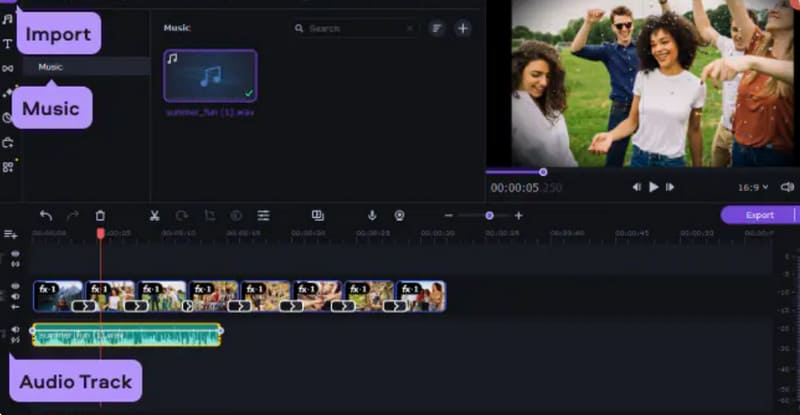Click the timeline zoom slider handle
This screenshot has height=415, width=800.
489,215
